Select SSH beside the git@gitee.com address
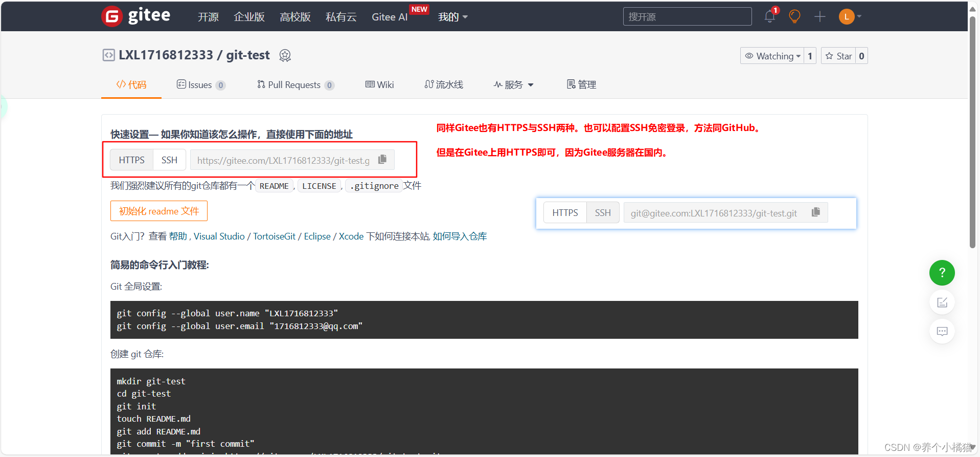Viewport: 980px width, 457px height. (603, 212)
